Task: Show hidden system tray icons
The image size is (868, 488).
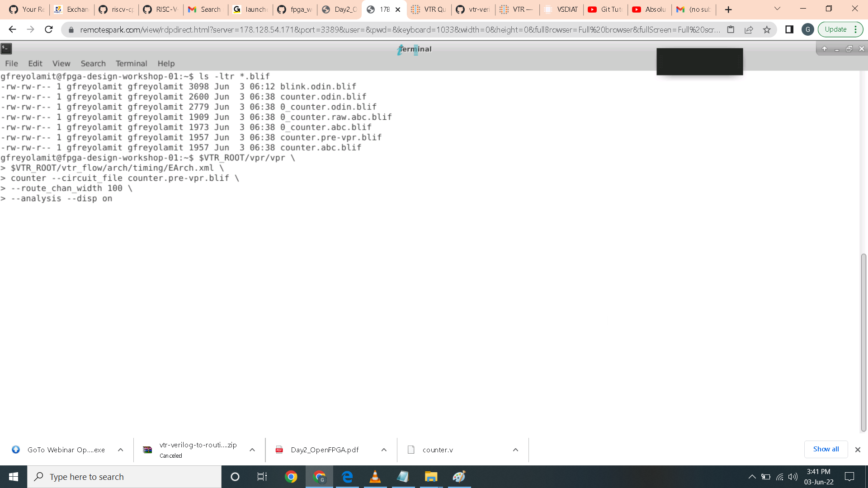Action: [752, 477]
